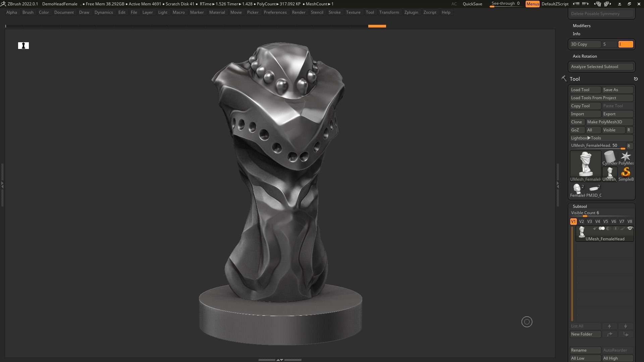Click the New Folder button
Viewport: 644px width, 362px height.
tap(586, 334)
